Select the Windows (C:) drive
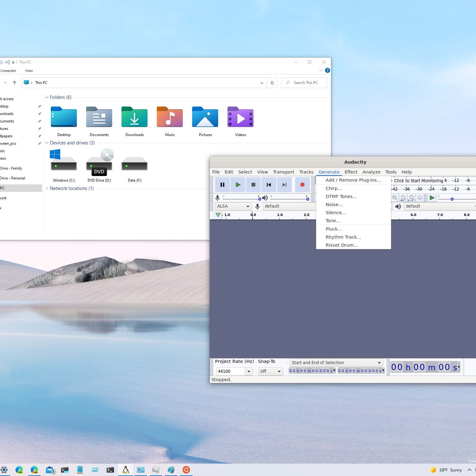Image resolution: width=476 pixels, height=476 pixels. (64, 166)
